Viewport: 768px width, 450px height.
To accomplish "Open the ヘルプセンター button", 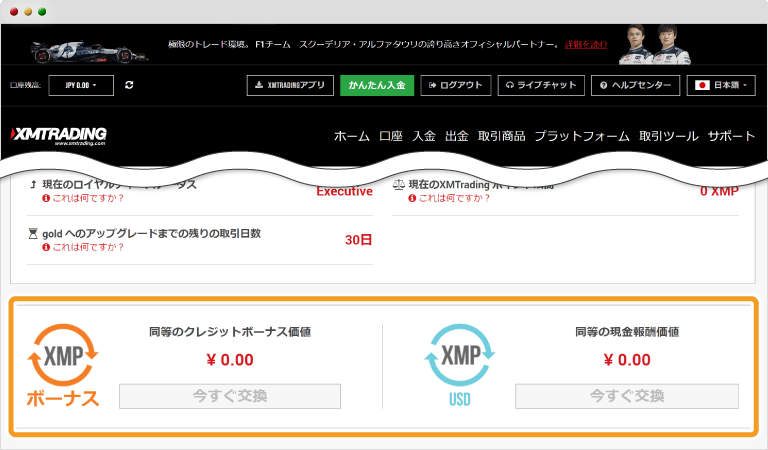I will click(x=635, y=85).
